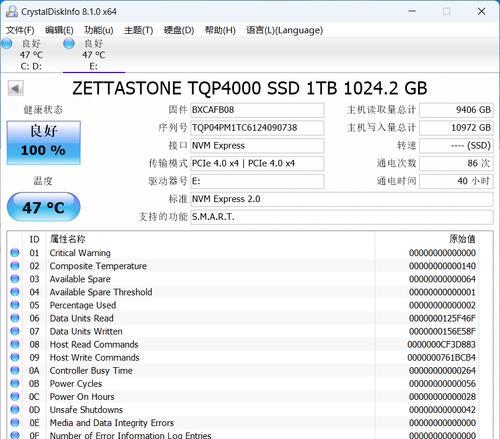Click power on hours value 40 小时

coord(456,181)
